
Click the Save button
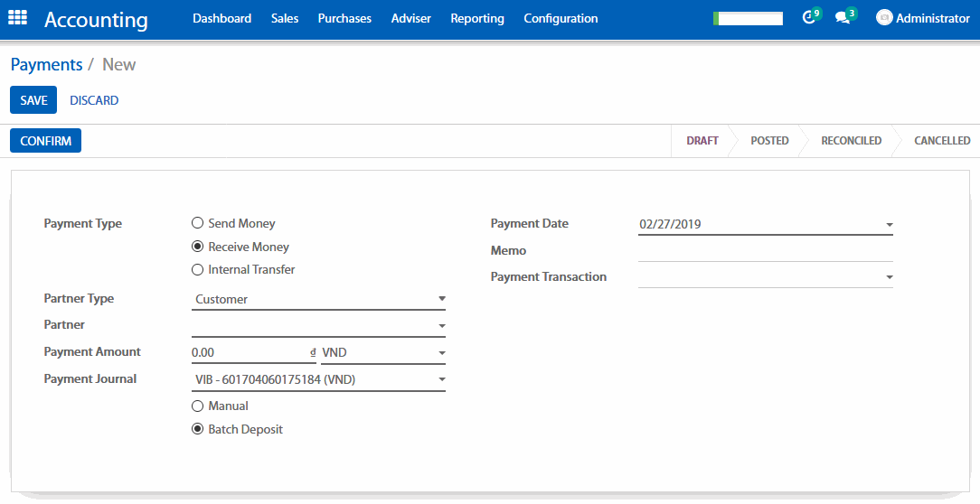(33, 100)
